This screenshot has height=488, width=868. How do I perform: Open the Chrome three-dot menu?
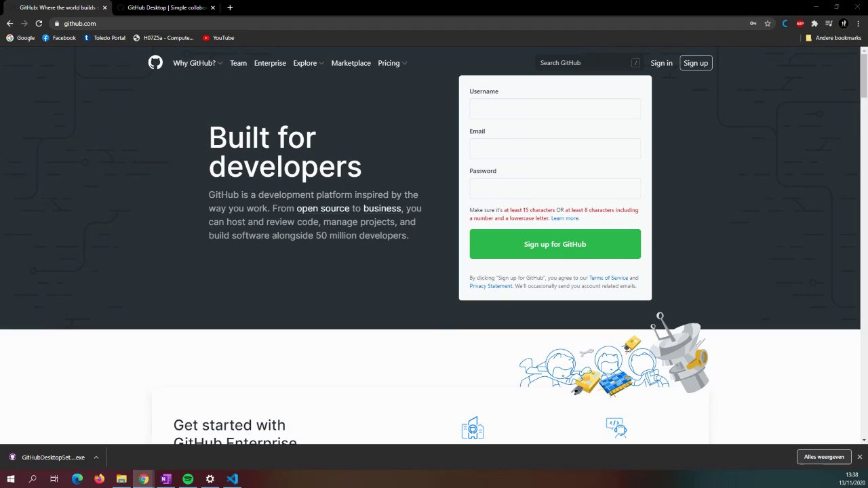coord(858,23)
